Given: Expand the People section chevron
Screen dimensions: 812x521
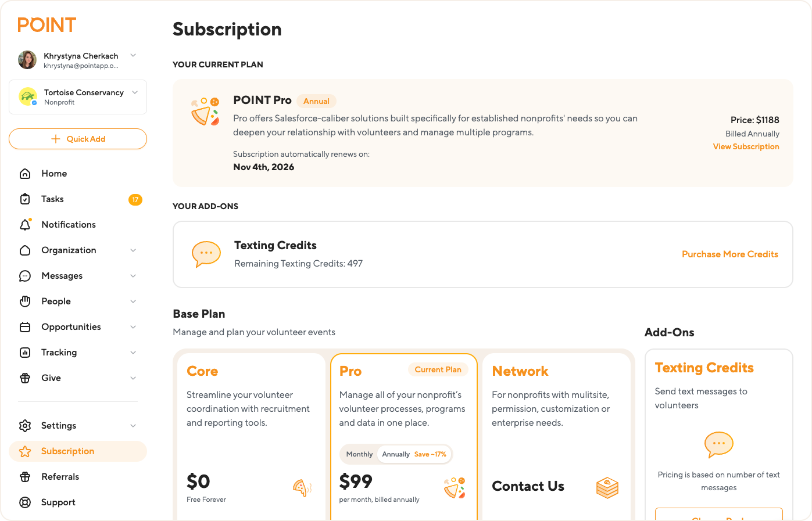Looking at the screenshot, I should click(x=133, y=301).
